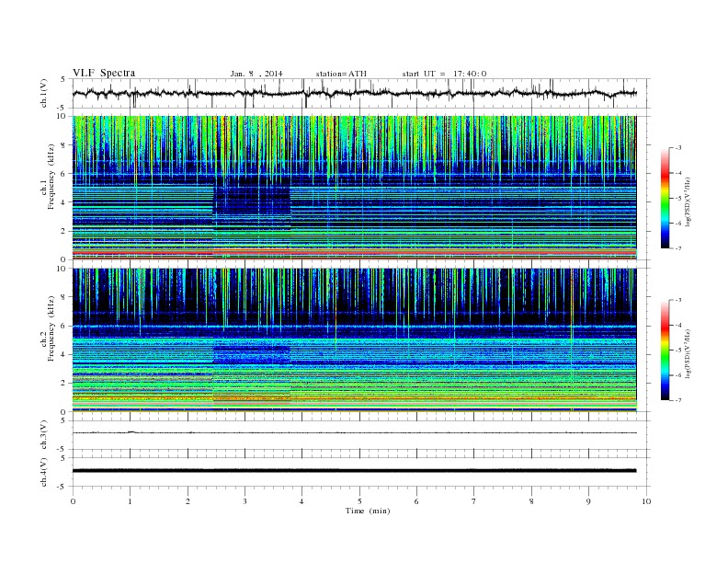
Task: Click the "6" tick on the time axis
Action: pos(416,501)
